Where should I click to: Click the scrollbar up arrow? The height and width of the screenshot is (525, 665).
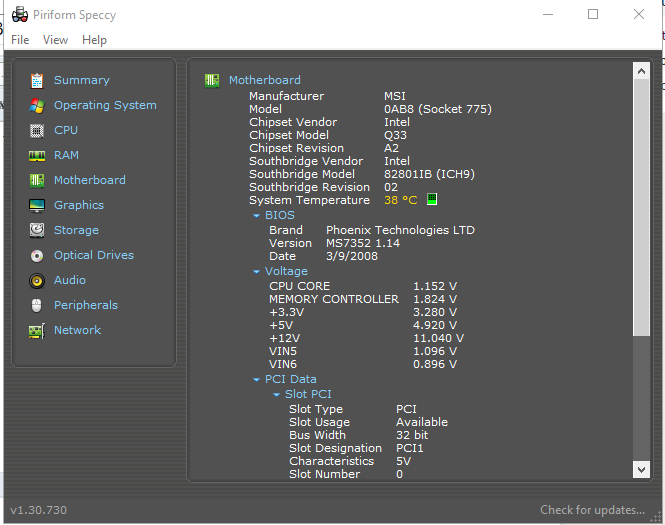point(641,71)
